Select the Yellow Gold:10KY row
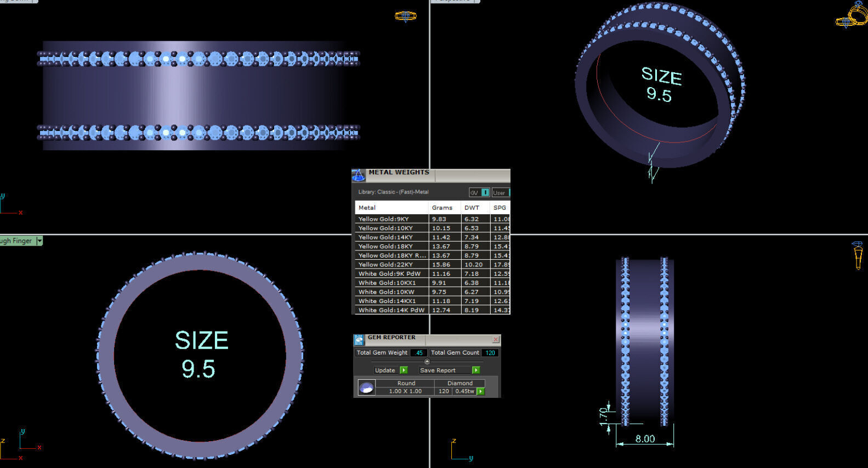Viewport: 868px width, 468px height. 433,228
